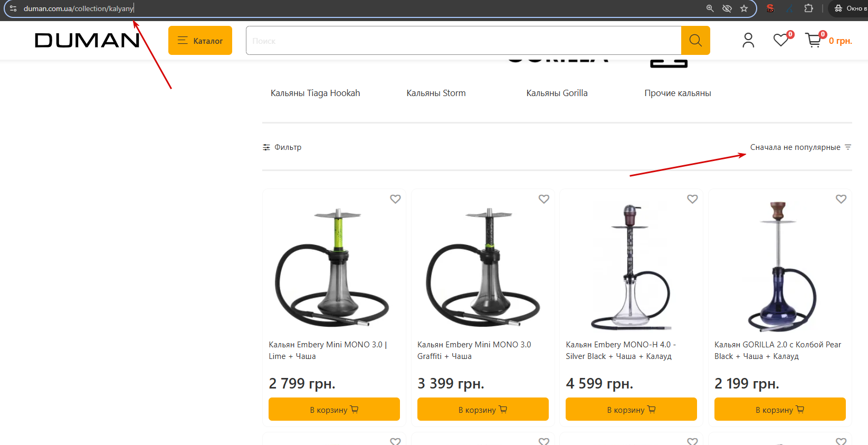Screen dimensions: 868x445
Task: Click the address bar URL duman.com.ua/collection/kalyany
Action: point(79,8)
